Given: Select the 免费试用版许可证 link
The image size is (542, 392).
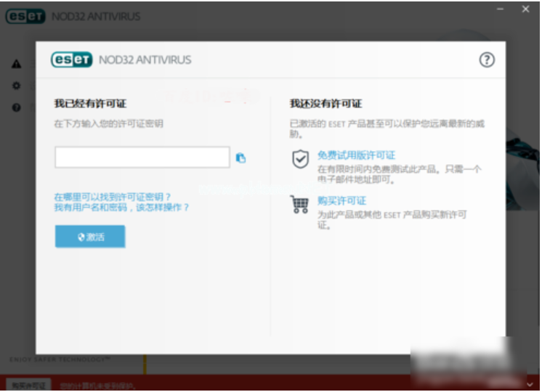Looking at the screenshot, I should (x=356, y=155).
